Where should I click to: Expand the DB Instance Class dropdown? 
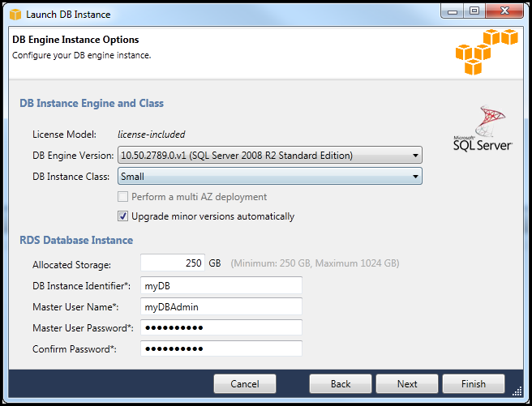270,176
